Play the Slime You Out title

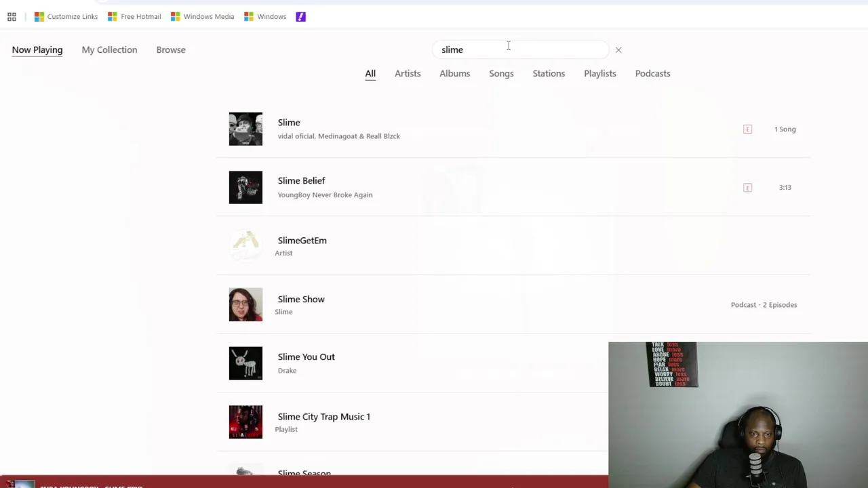point(306,357)
